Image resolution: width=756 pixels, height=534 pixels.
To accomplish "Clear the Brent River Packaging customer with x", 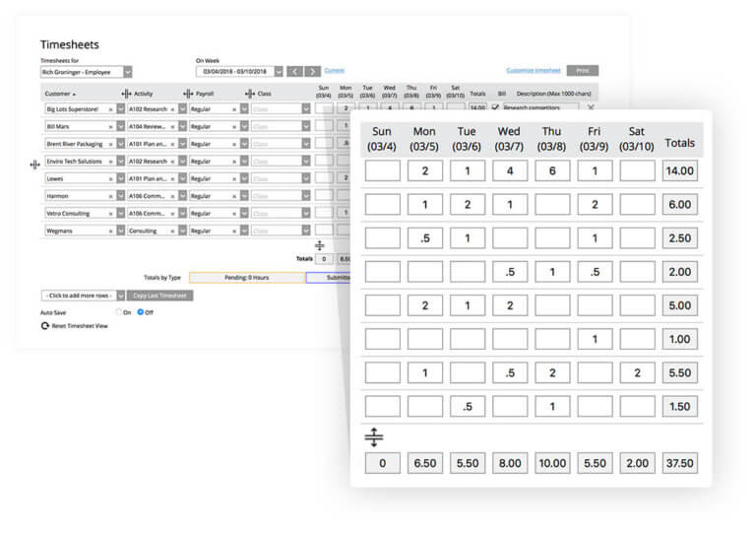I will coord(110,144).
